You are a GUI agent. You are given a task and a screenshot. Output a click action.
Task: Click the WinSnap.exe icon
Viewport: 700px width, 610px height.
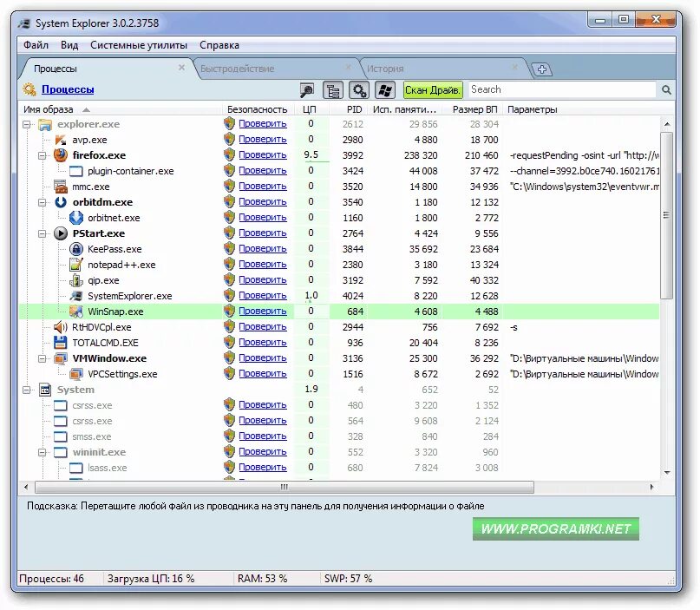tap(75, 312)
